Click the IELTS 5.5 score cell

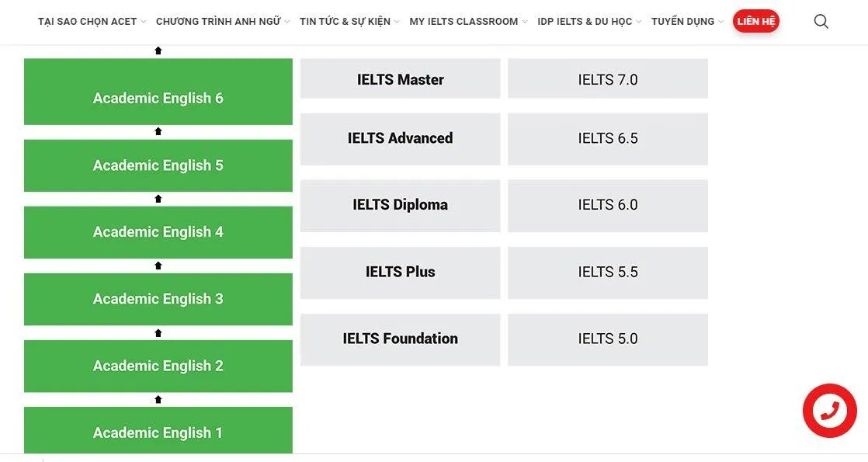[x=608, y=272]
